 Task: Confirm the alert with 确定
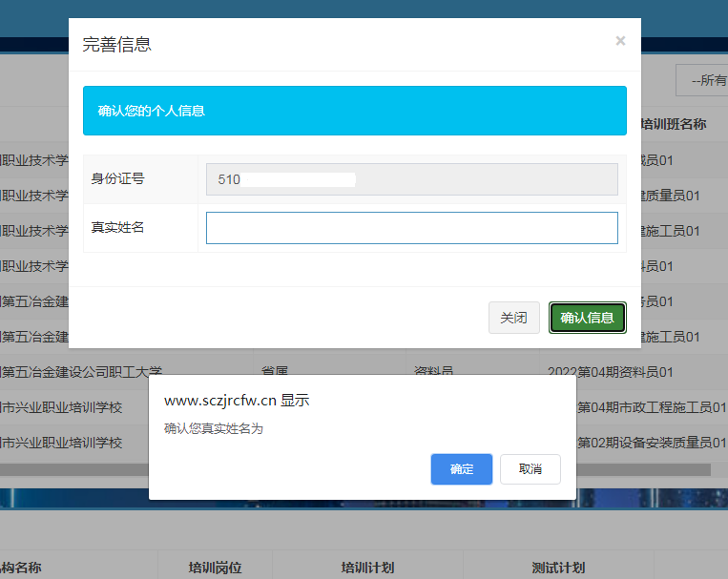462,469
